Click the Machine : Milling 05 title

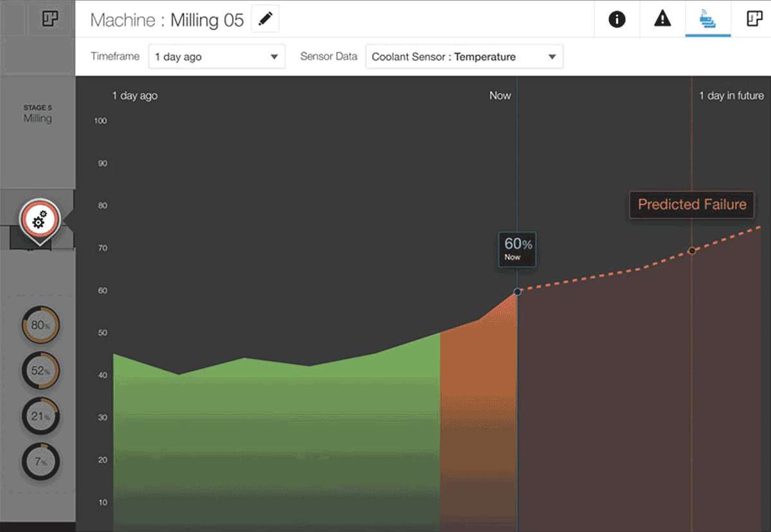(x=167, y=20)
